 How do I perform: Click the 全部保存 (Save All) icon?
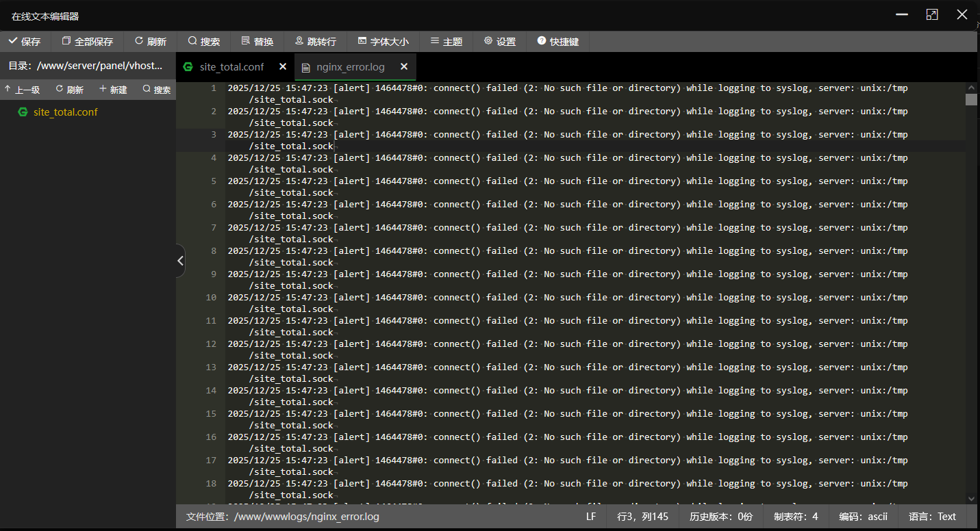coord(87,41)
